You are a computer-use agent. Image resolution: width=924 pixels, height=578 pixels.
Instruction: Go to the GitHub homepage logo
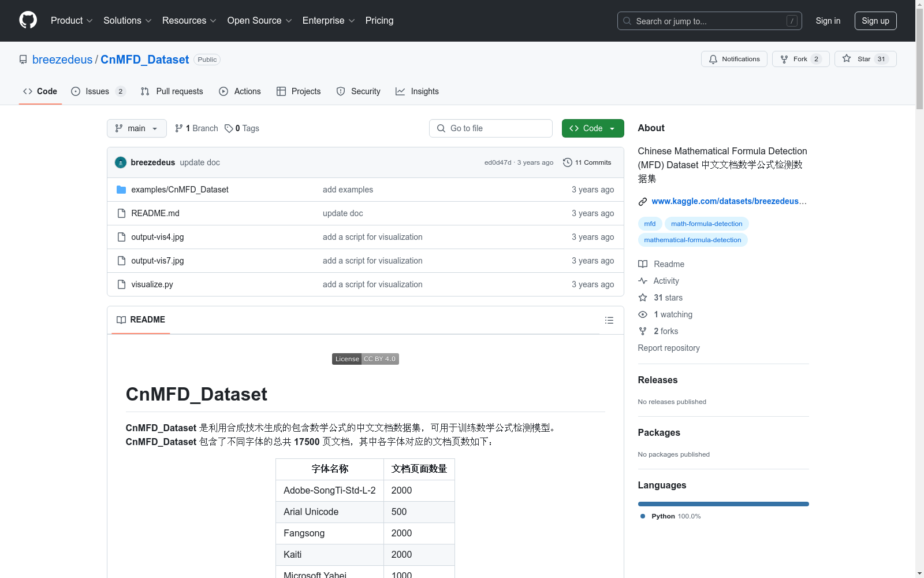(x=28, y=20)
